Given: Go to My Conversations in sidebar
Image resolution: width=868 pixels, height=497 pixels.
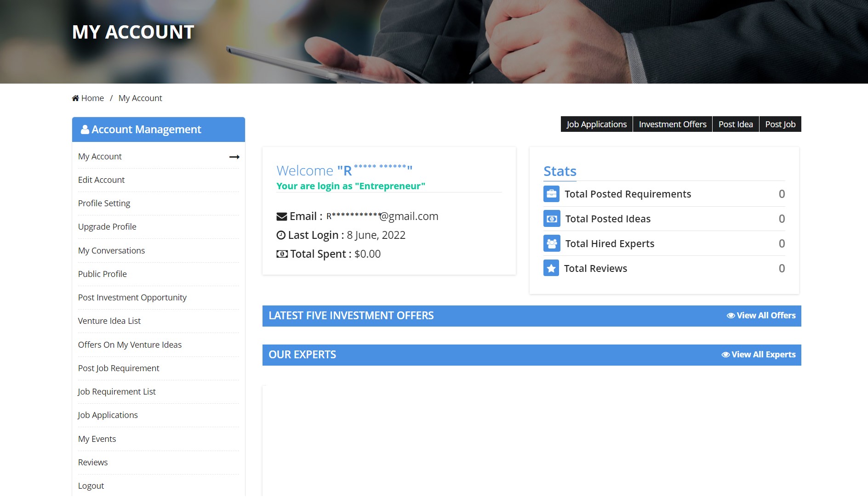Looking at the screenshot, I should [111, 251].
